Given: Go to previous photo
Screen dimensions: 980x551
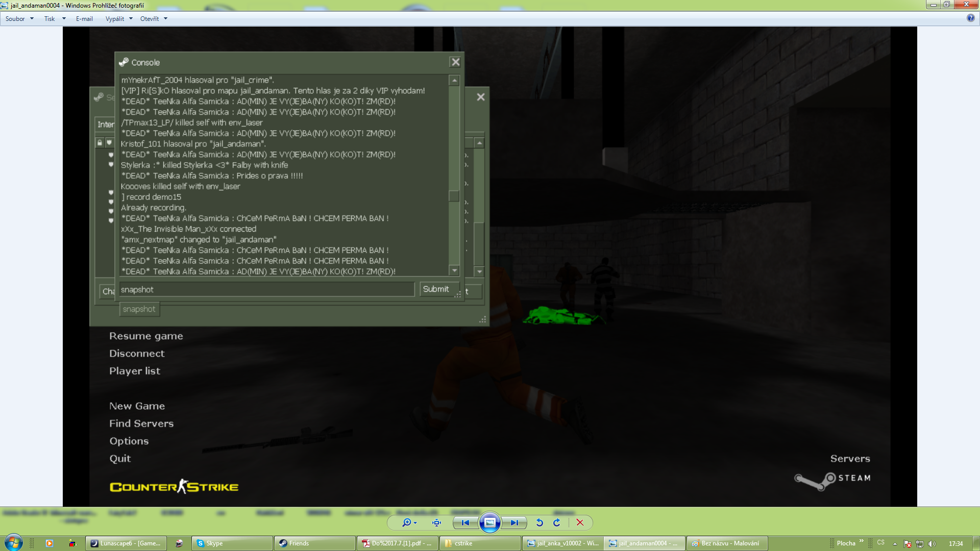Looking at the screenshot, I should click(x=465, y=522).
